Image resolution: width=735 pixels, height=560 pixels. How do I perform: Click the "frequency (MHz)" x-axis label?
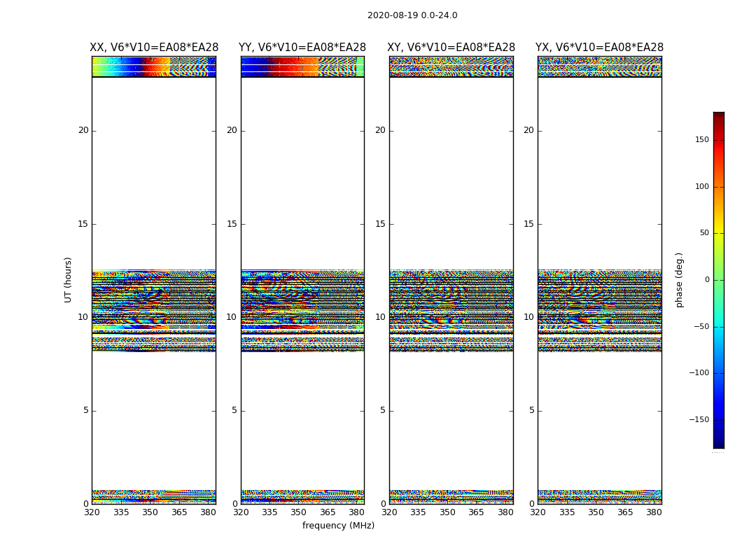tap(338, 525)
